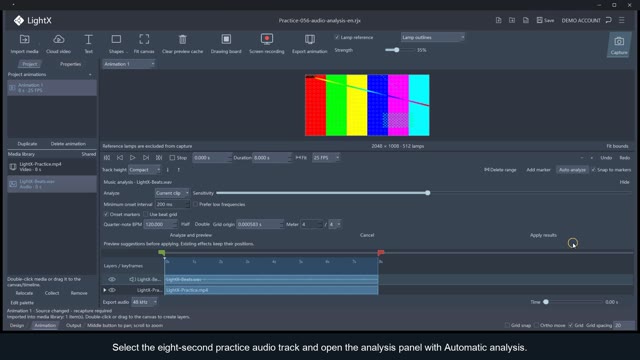Cancel the music analysis
Screen dimensions: 640x360
click(367, 235)
